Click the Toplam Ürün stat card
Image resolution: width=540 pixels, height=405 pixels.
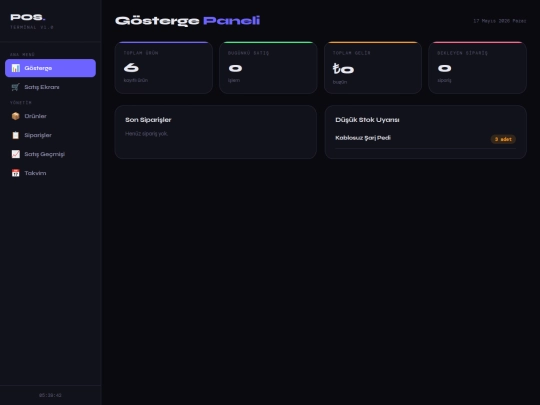pos(164,68)
